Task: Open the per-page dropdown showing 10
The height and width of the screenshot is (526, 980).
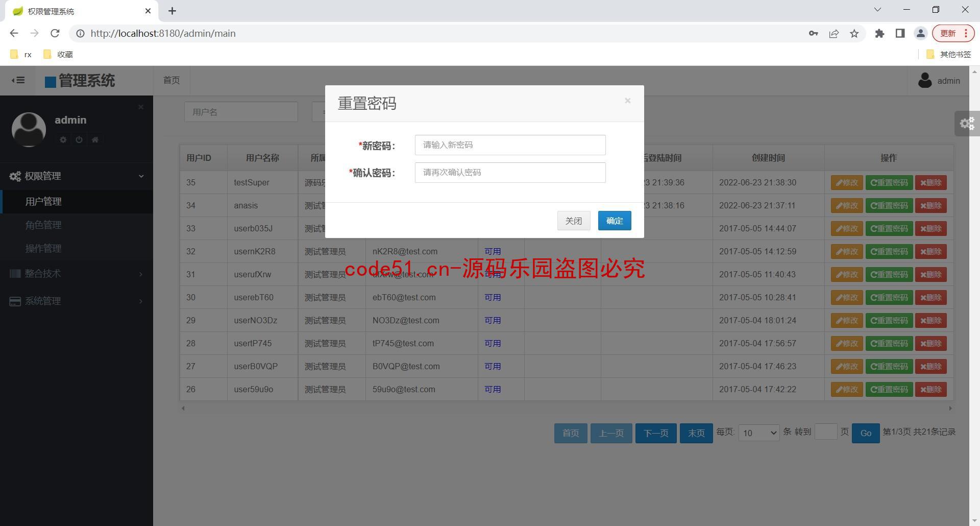Action: tap(759, 433)
